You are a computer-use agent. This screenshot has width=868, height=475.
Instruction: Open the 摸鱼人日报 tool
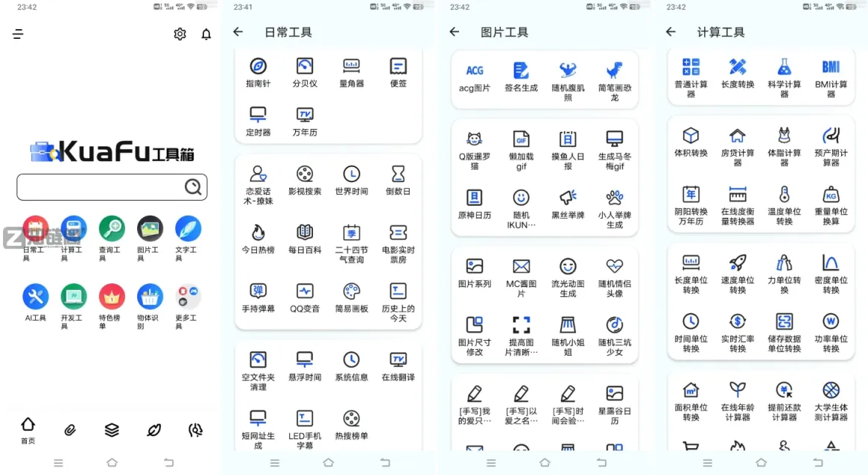(568, 150)
